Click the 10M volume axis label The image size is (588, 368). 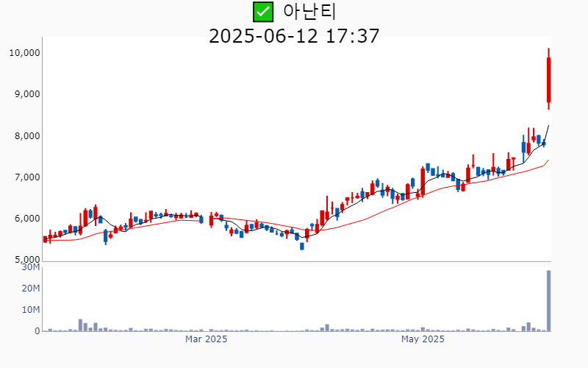pos(31,310)
